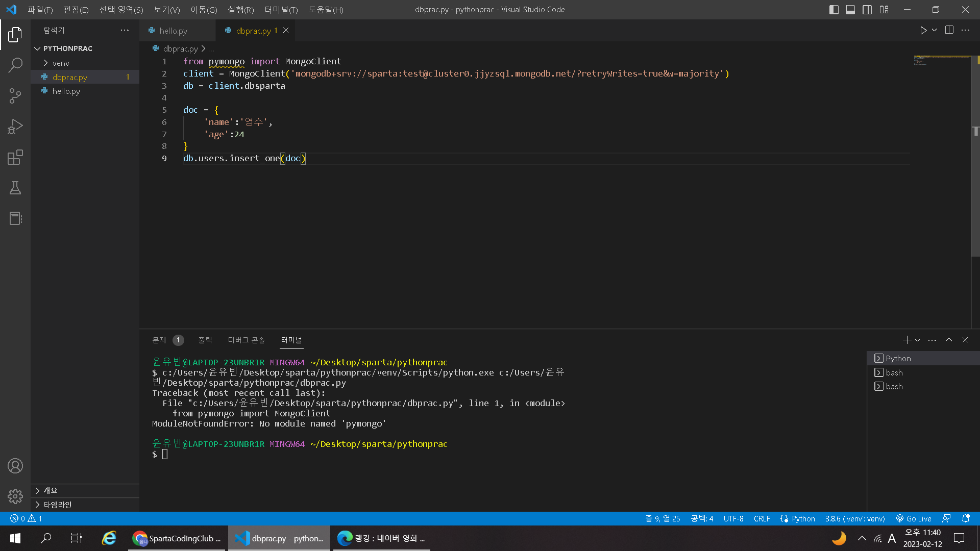Add a new terminal with plus icon
Screen dimensions: 980x551
(x=906, y=340)
